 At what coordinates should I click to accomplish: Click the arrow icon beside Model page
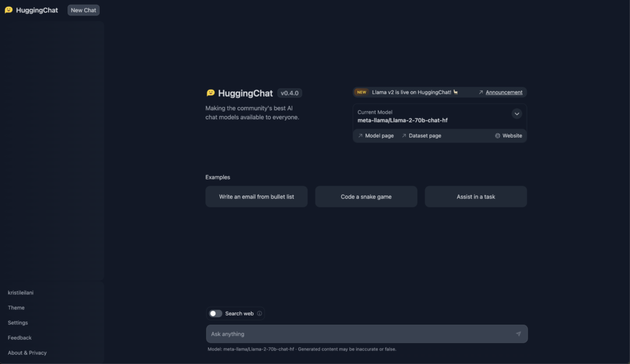click(x=361, y=136)
